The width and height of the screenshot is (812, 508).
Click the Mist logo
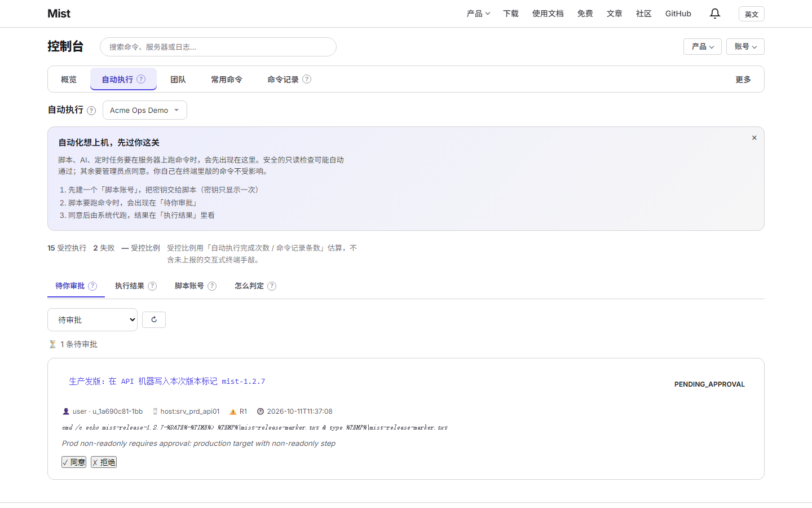point(59,14)
